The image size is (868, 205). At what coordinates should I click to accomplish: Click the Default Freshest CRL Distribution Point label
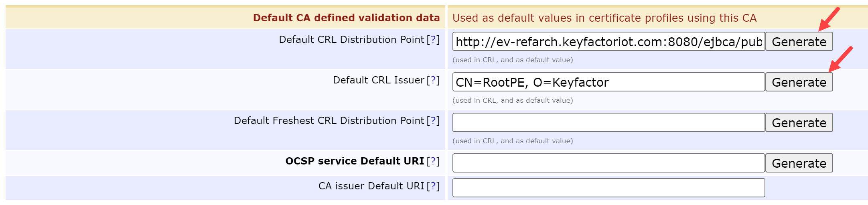pyautogui.click(x=329, y=121)
